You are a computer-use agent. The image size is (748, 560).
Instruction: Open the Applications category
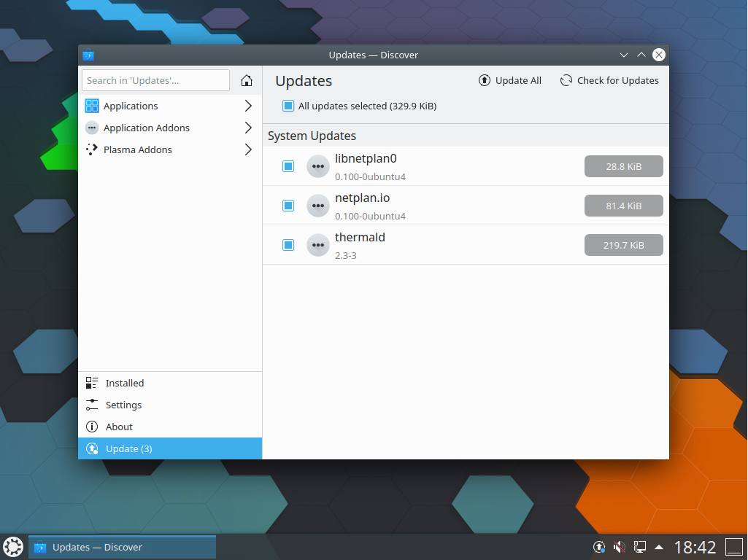tap(170, 106)
